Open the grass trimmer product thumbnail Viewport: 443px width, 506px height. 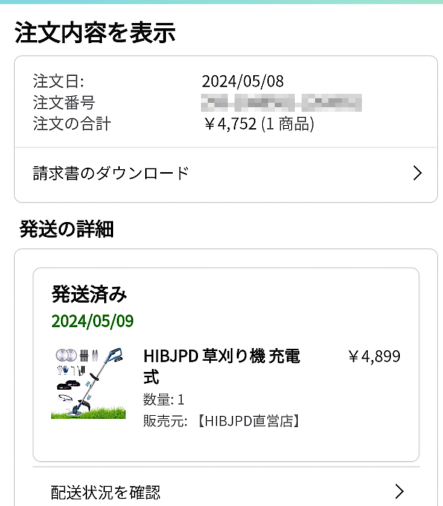click(x=88, y=383)
